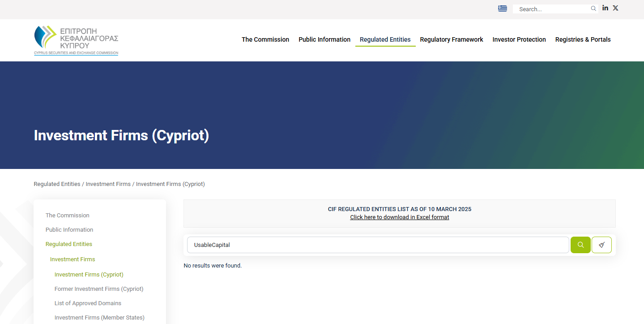Expand Regulated Entities in the sidebar
The width and height of the screenshot is (644, 324).
68,244
